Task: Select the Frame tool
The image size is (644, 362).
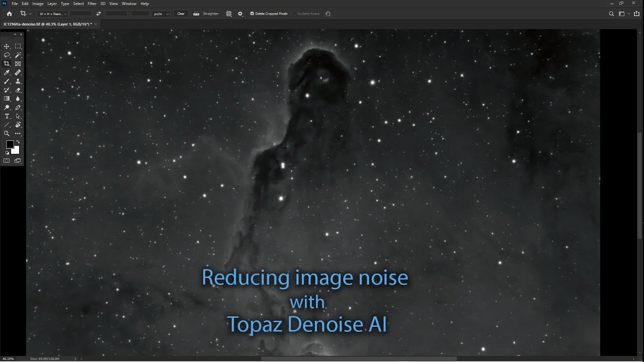Action: 18,64
